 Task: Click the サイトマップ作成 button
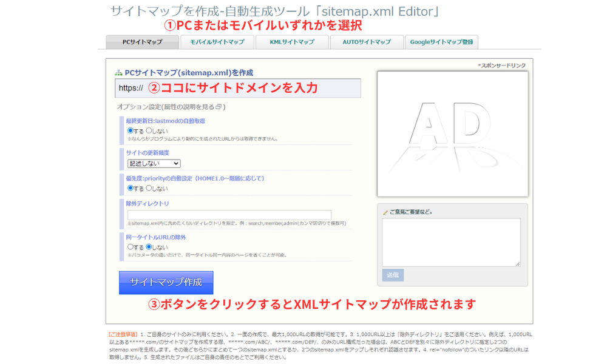[x=166, y=282]
